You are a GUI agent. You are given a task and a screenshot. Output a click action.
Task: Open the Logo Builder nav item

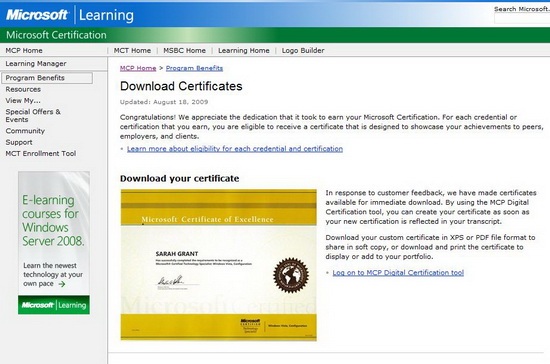tap(303, 50)
